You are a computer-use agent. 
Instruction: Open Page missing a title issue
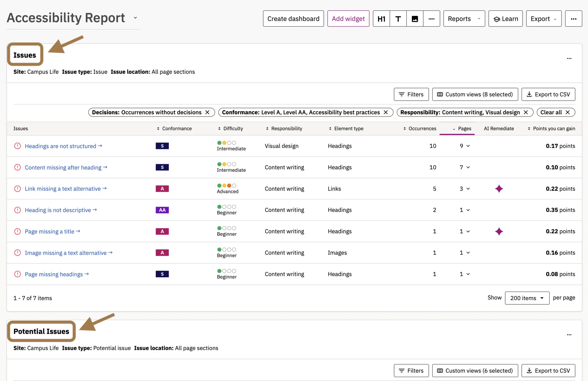(53, 231)
